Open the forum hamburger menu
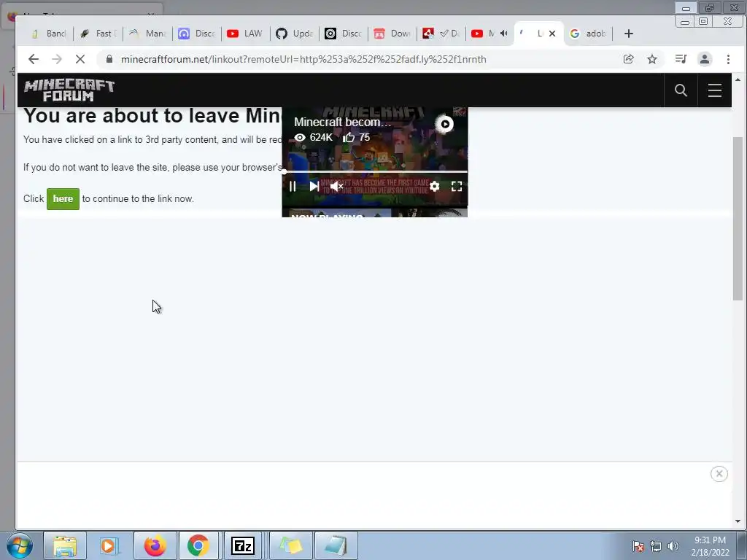Screen dimensions: 747x560 [x=715, y=90]
